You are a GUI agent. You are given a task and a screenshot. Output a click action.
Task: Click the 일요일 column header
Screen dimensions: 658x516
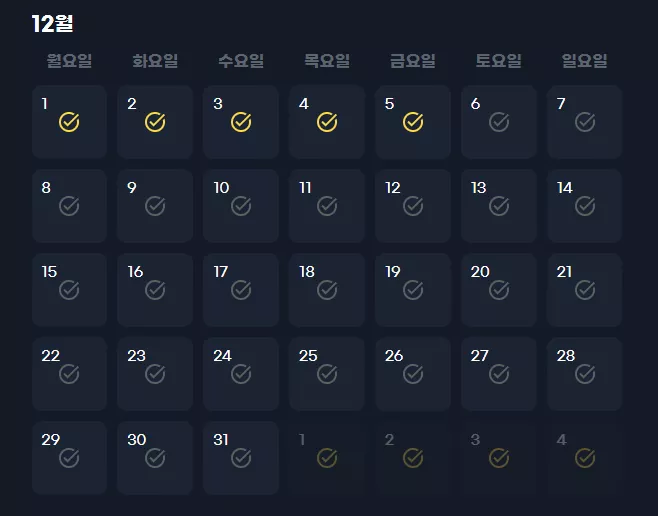585,61
